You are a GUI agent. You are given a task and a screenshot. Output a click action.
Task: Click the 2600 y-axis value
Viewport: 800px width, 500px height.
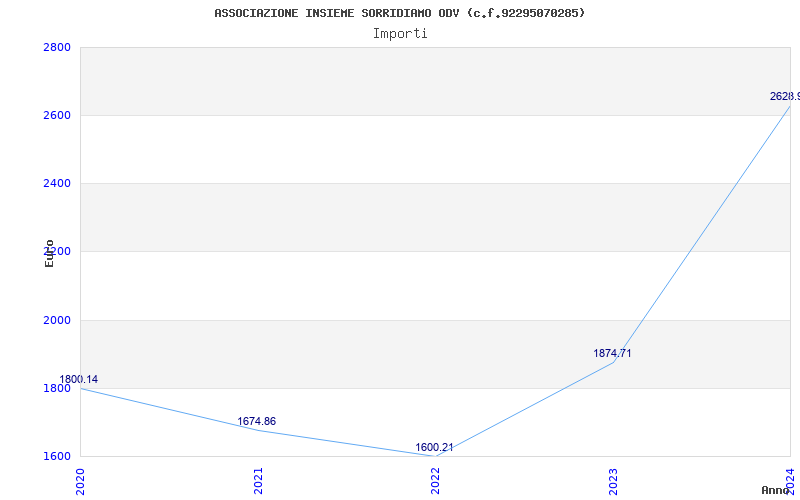57,115
